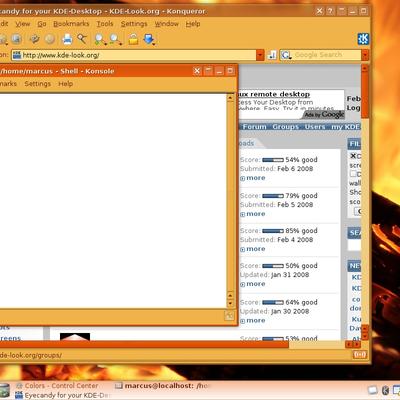The height and width of the screenshot is (400, 400).
Task: Click the 85% good score bar
Action: click(273, 231)
